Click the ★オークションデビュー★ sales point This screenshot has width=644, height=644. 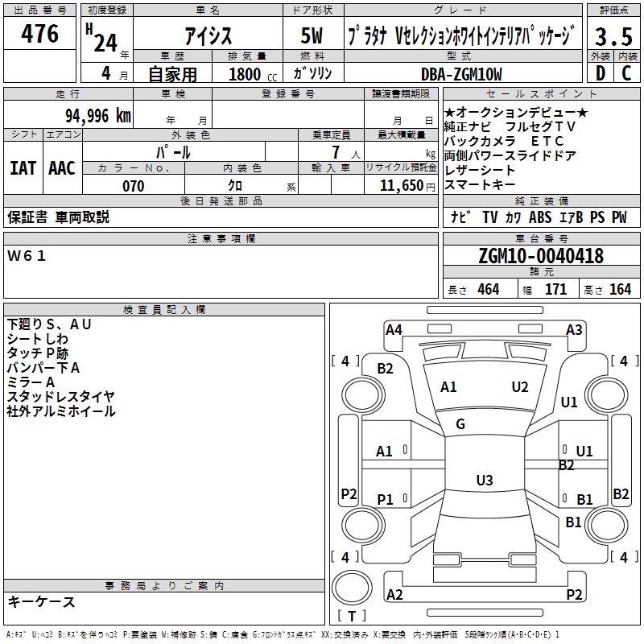coord(516,112)
